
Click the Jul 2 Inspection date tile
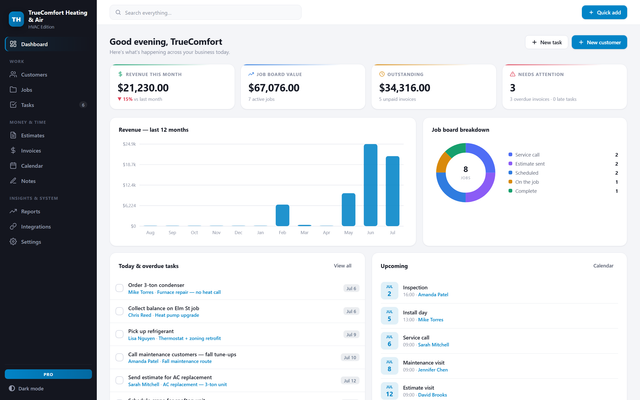389,291
